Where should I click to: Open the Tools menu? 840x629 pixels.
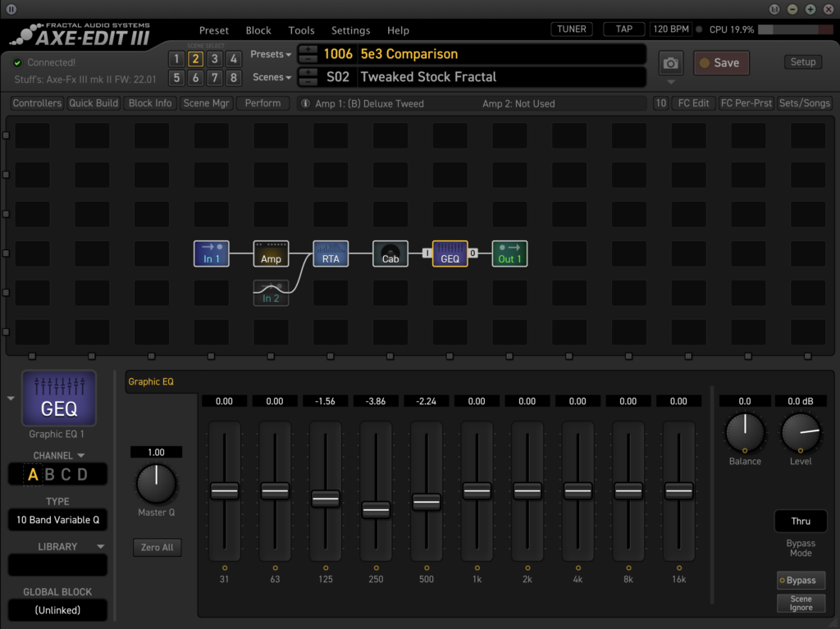301,30
